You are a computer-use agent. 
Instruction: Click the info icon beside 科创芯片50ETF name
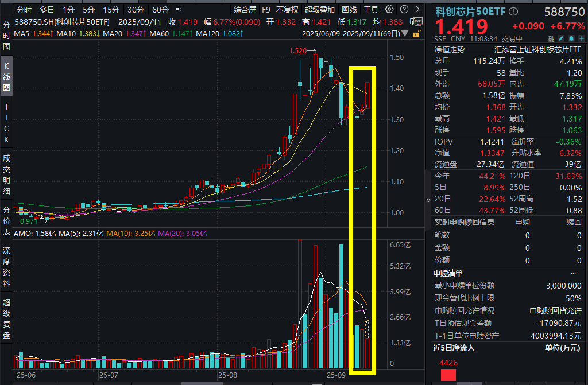point(513,11)
